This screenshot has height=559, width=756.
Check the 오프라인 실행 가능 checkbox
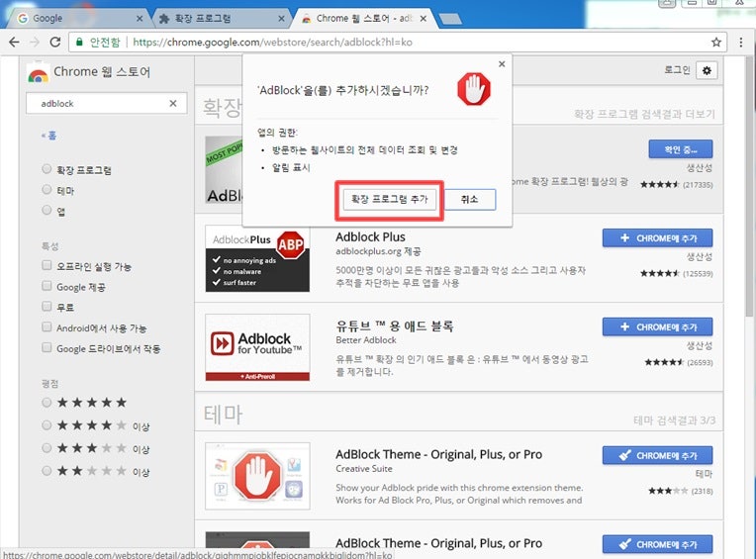point(47,265)
